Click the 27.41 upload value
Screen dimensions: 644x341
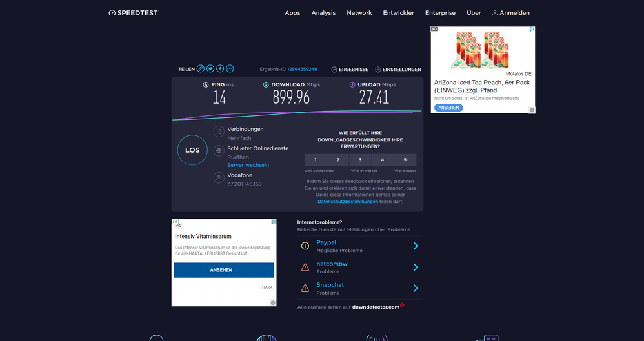point(374,98)
